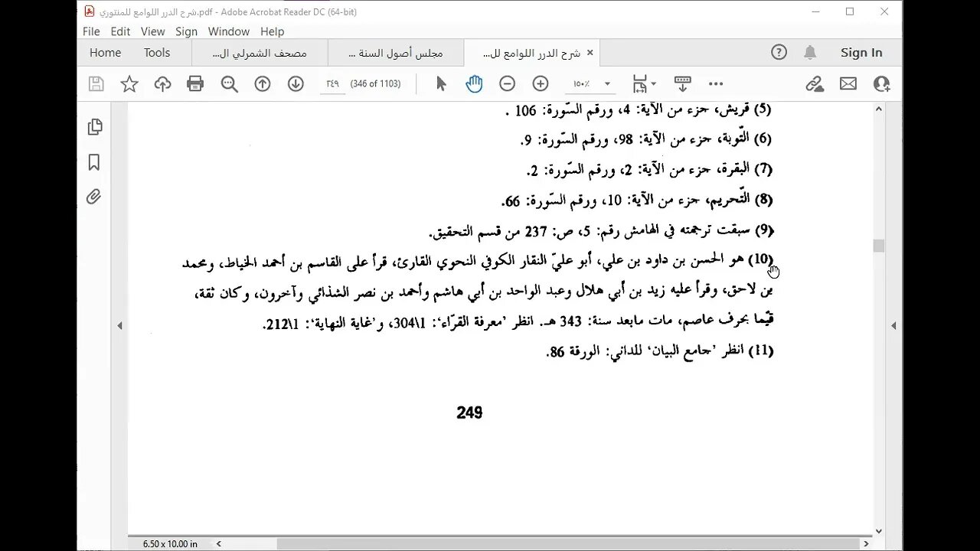The width and height of the screenshot is (980, 551).
Task: Switch to مصحف الشمرلي document tab
Action: 260,53
